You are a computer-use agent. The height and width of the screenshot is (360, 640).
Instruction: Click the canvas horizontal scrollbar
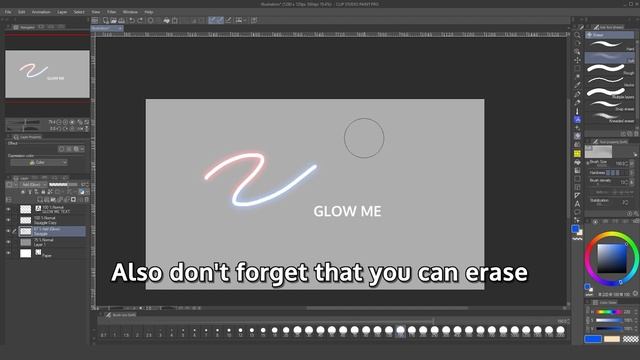coord(386,308)
